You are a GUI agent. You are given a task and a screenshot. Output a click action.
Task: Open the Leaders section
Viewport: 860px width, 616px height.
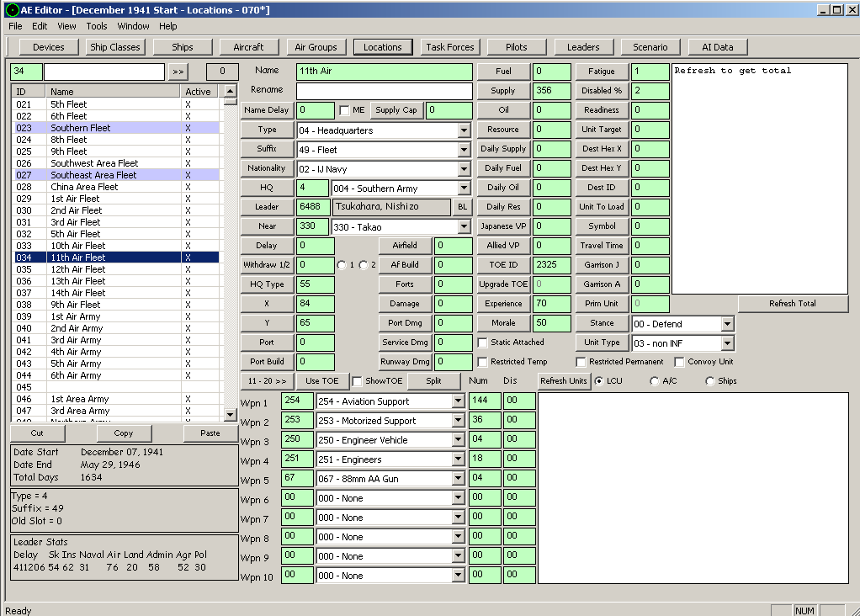[583, 47]
